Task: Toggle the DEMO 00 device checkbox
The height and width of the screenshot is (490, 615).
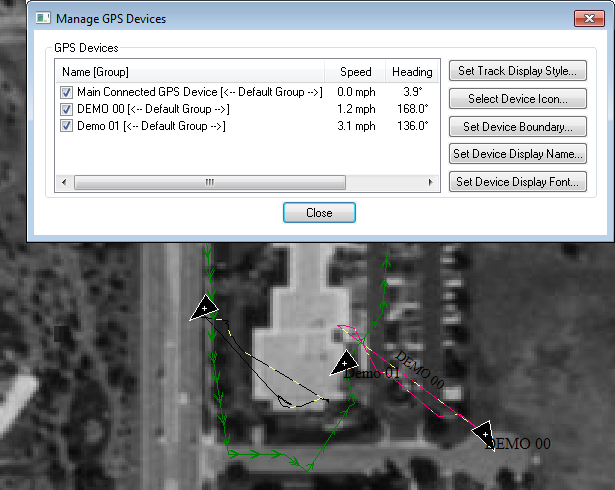Action: click(x=67, y=109)
